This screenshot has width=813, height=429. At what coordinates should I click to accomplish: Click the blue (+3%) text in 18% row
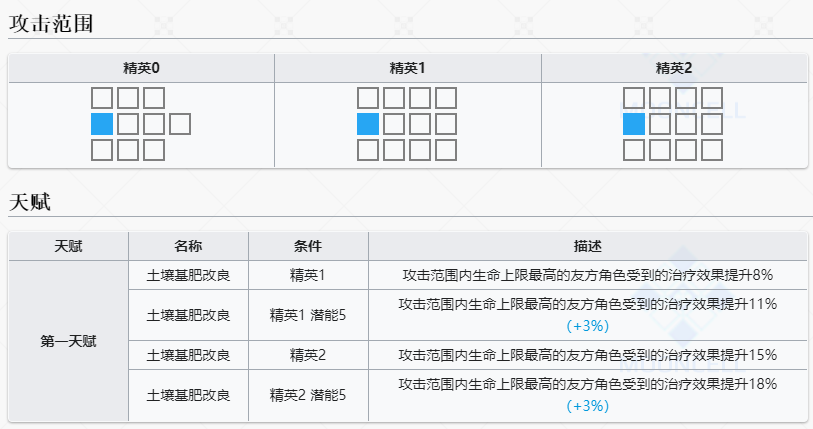(x=587, y=406)
